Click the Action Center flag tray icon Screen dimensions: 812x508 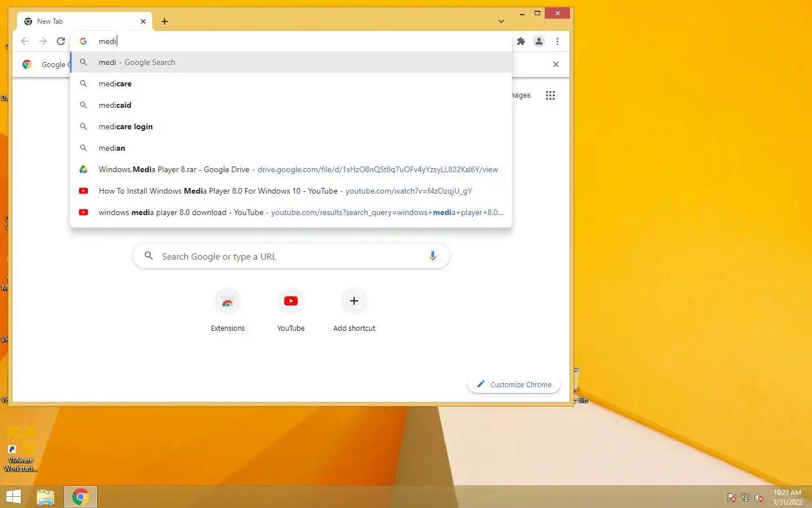coord(731,497)
